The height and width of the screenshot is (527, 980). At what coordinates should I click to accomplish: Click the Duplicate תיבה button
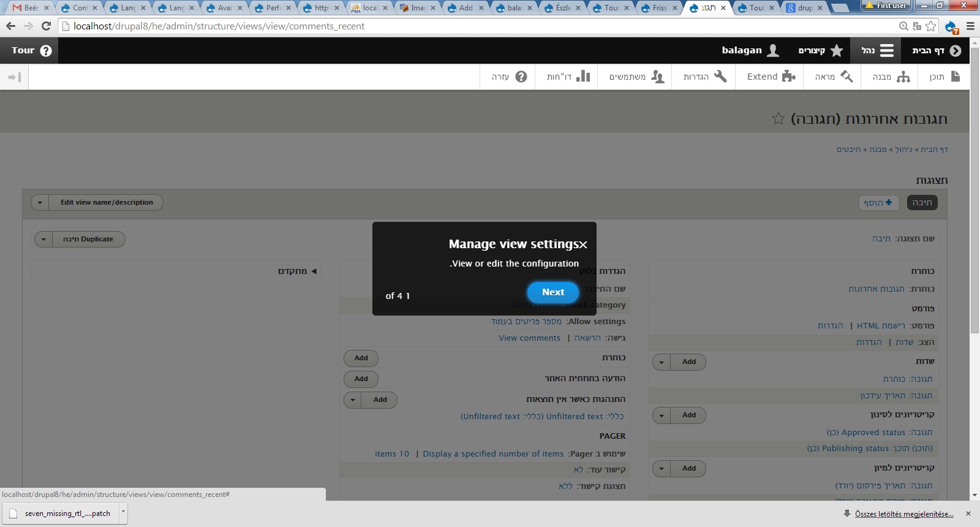(x=88, y=239)
